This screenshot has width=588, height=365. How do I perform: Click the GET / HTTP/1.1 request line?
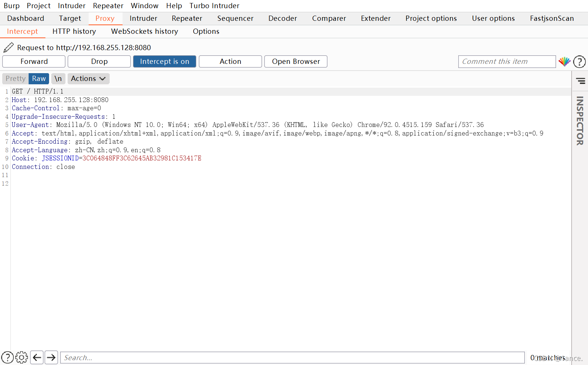pyautogui.click(x=38, y=91)
